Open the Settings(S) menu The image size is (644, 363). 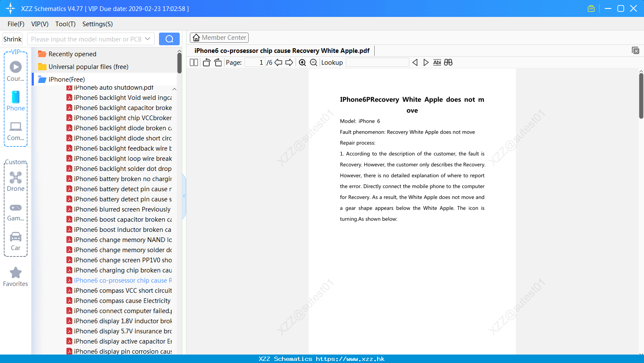click(x=98, y=24)
